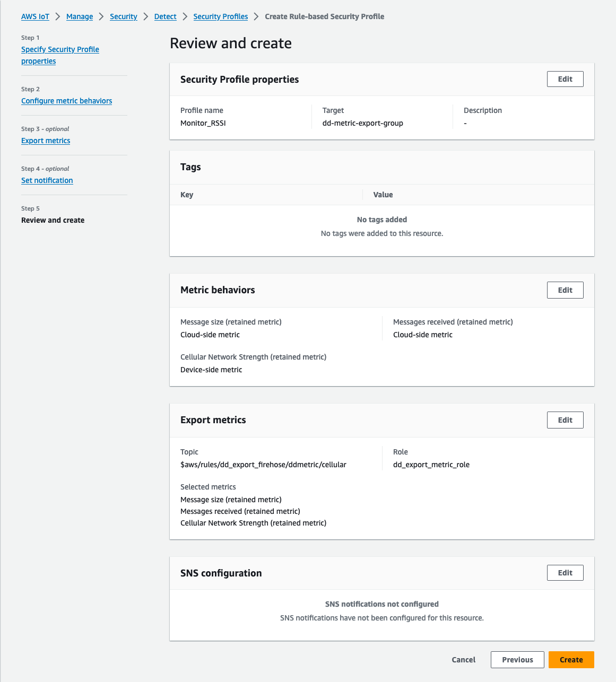This screenshot has width=616, height=682.
Task: Open Step 2 Configure metric behaviors link
Action: coord(66,101)
